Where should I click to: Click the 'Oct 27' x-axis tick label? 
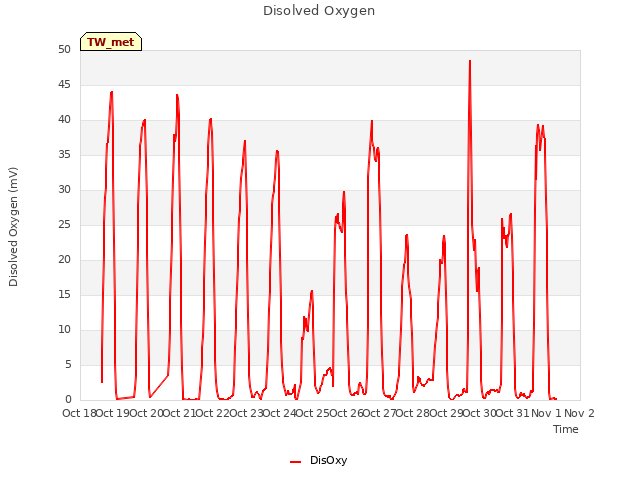pos(380,413)
